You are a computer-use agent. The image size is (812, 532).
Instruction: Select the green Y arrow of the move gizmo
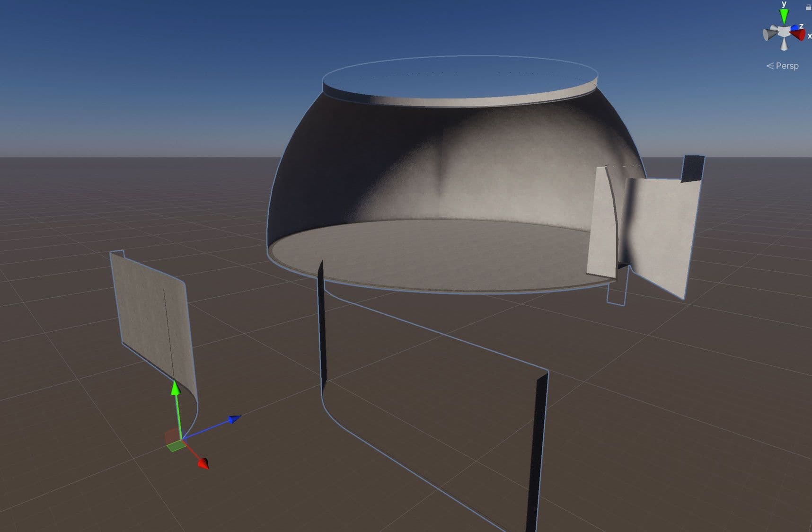(176, 389)
